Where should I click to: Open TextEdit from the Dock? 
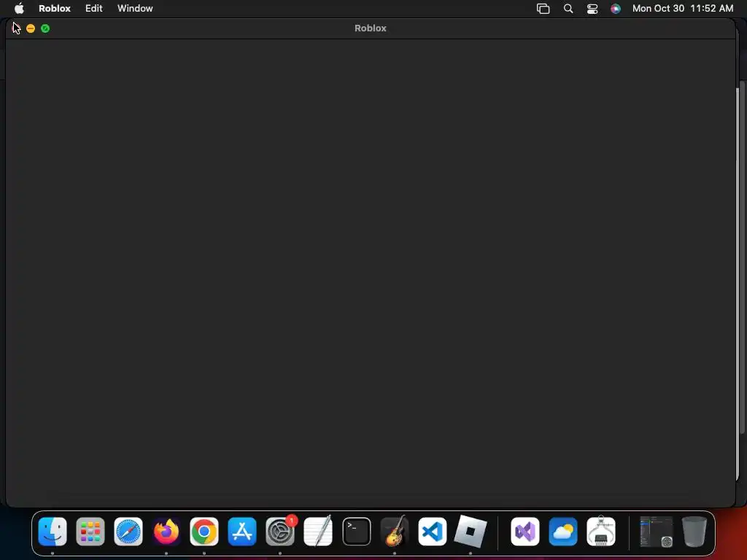click(318, 531)
